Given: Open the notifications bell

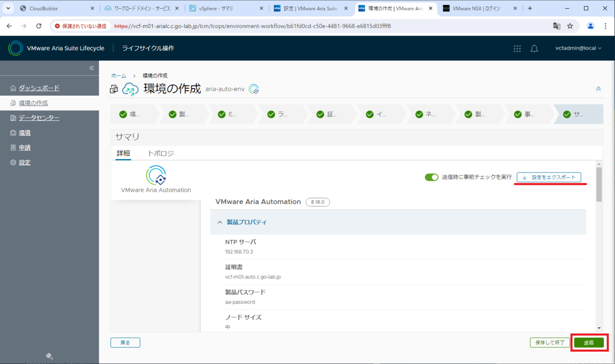Looking at the screenshot, I should (534, 48).
